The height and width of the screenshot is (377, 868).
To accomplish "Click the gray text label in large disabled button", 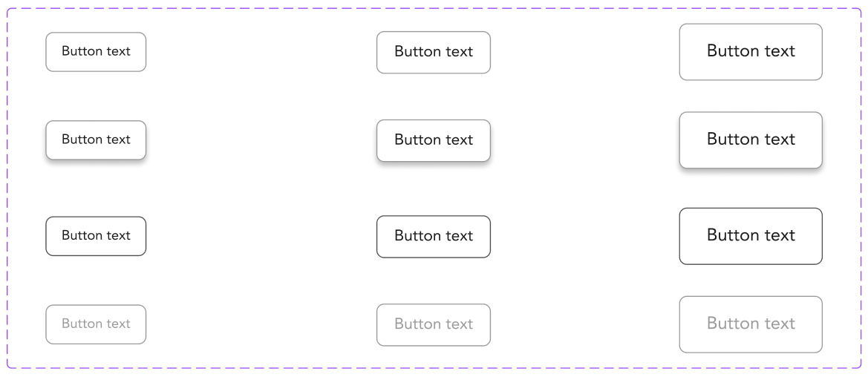I will [x=751, y=324].
